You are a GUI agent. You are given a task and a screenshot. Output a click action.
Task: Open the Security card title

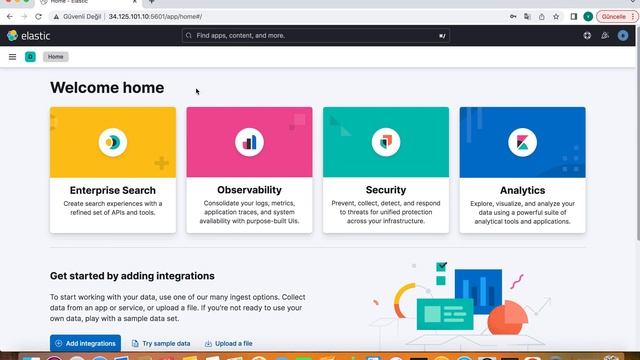(x=386, y=190)
